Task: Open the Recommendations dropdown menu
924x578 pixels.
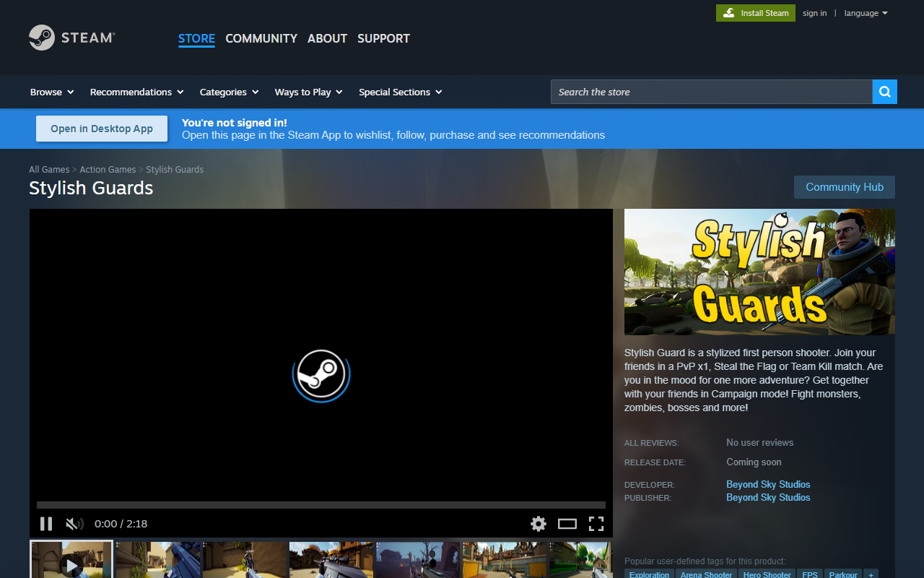Action: [137, 92]
